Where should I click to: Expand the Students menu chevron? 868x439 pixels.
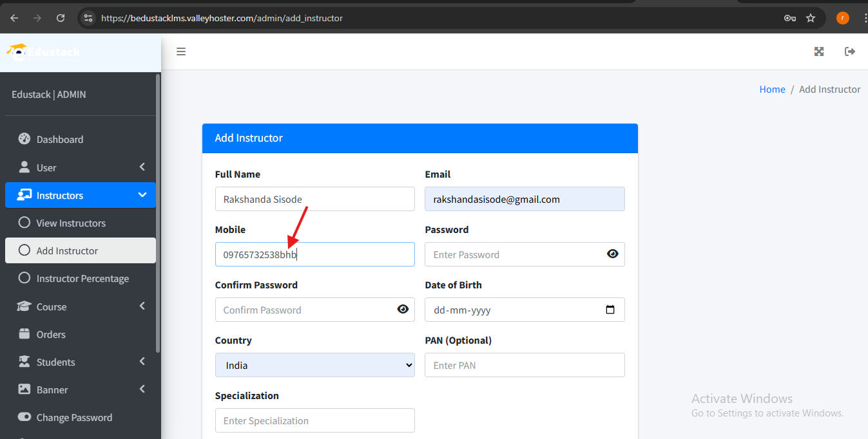pos(142,362)
